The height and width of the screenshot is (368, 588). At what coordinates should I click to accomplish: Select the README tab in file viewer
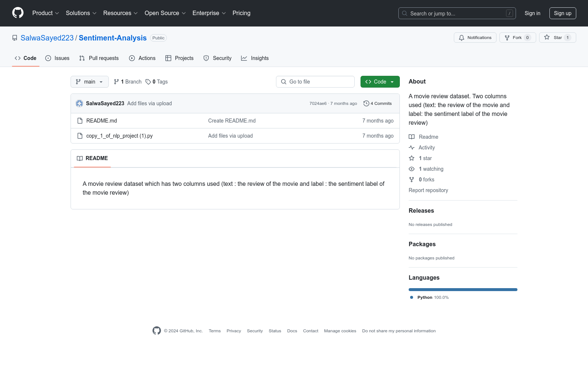(92, 158)
